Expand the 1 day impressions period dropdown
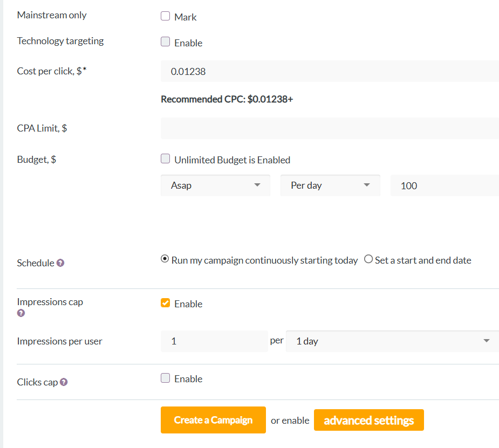 tap(392, 341)
